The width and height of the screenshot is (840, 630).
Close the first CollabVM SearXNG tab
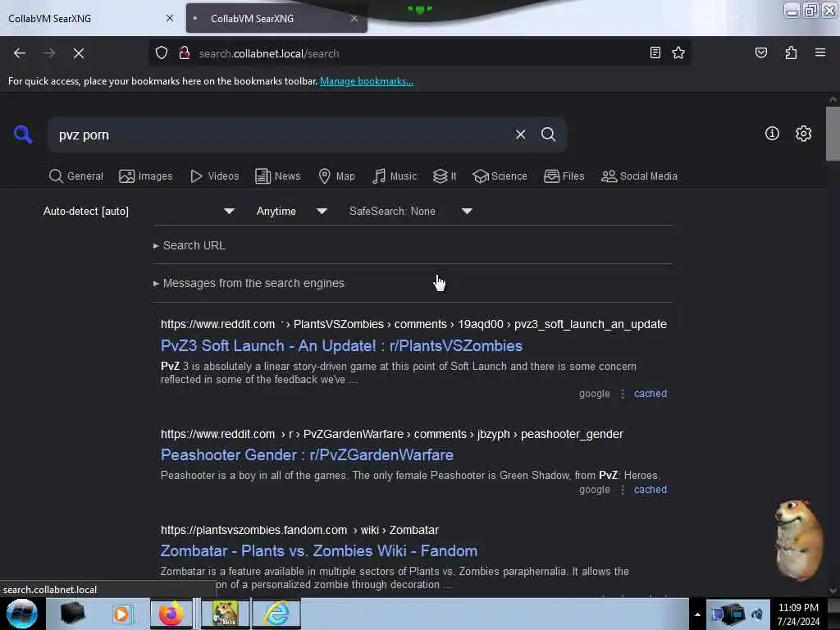170,18
